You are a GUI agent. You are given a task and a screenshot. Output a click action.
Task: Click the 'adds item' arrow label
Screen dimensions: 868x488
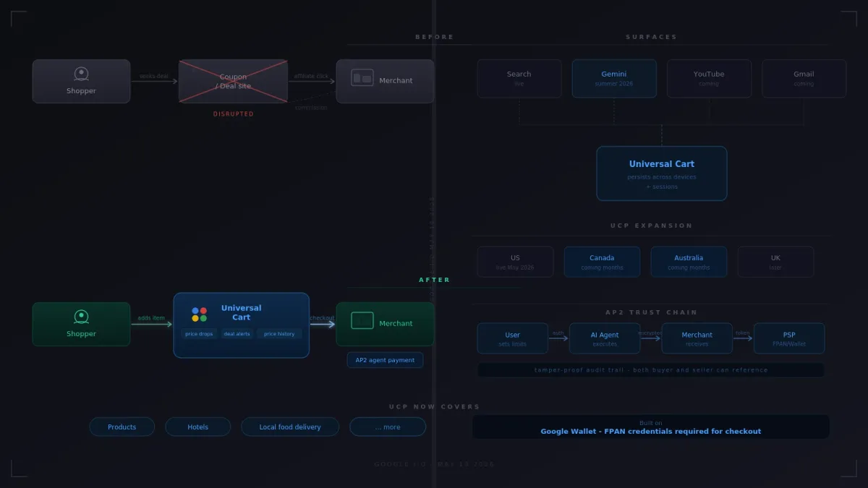tap(151, 318)
